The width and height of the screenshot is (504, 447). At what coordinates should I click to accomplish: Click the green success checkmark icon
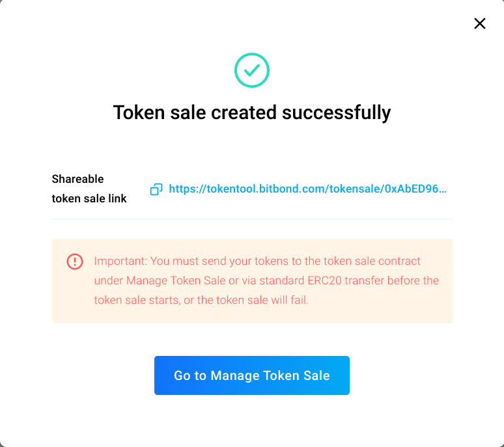[252, 70]
